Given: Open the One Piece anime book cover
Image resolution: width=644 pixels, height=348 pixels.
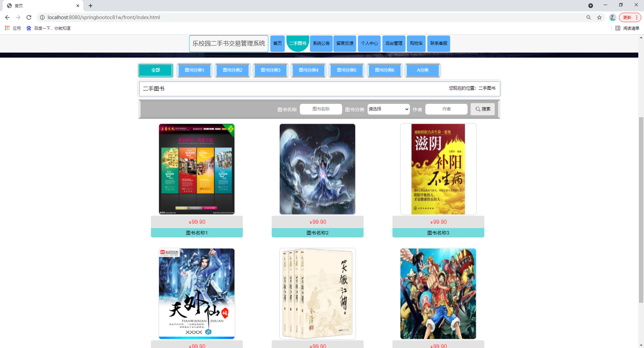Looking at the screenshot, I should pos(438,294).
